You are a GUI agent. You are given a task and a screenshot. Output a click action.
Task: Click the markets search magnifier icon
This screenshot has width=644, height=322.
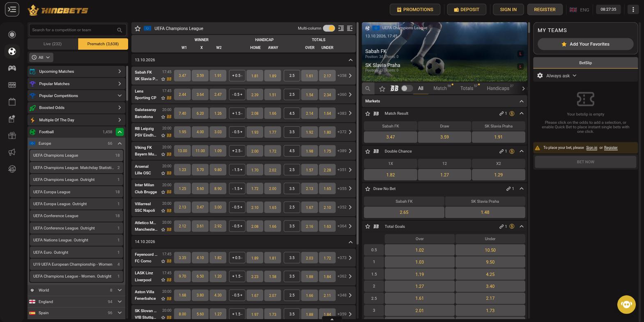pyautogui.click(x=368, y=88)
